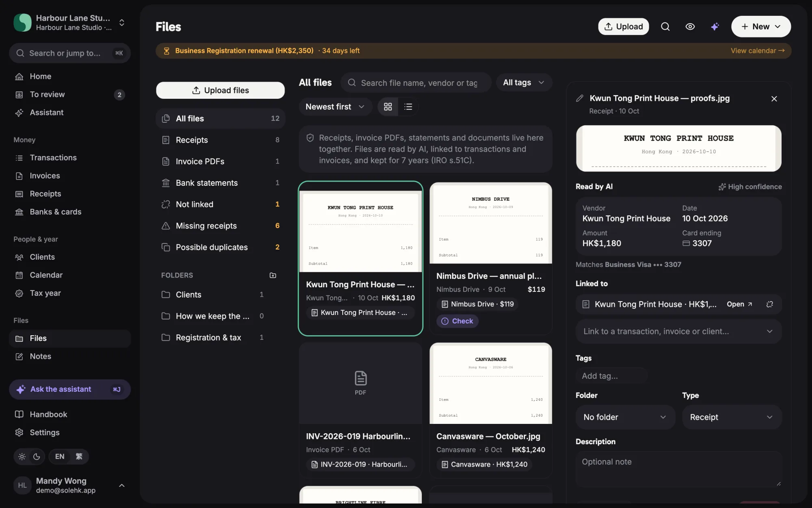Open the Newest first sort dropdown
The height and width of the screenshot is (508, 812).
335,106
